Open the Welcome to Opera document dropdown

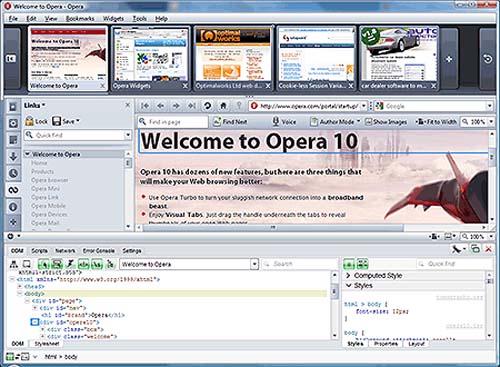coord(255,264)
